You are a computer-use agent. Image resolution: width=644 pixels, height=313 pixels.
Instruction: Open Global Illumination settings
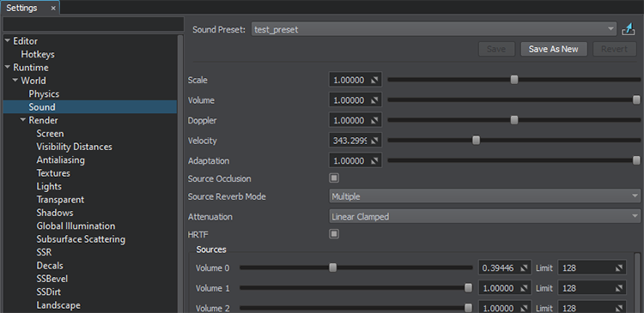(x=76, y=226)
